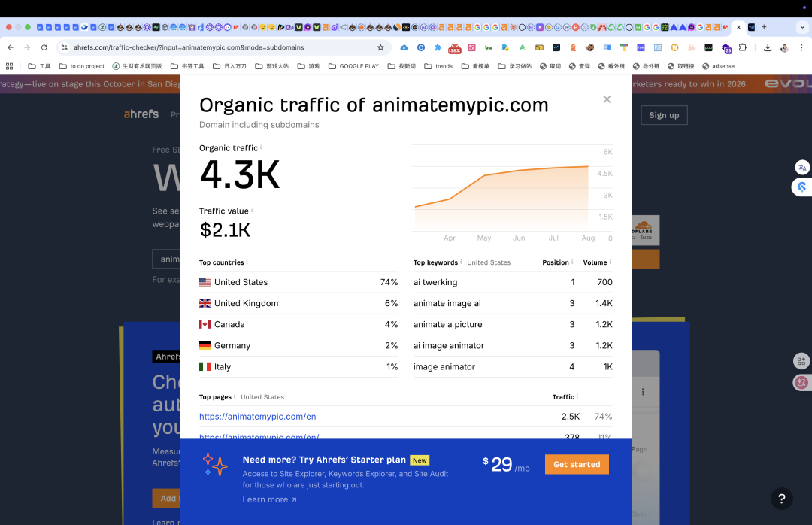
Task: Click the browser profile avatar
Action: (x=784, y=47)
